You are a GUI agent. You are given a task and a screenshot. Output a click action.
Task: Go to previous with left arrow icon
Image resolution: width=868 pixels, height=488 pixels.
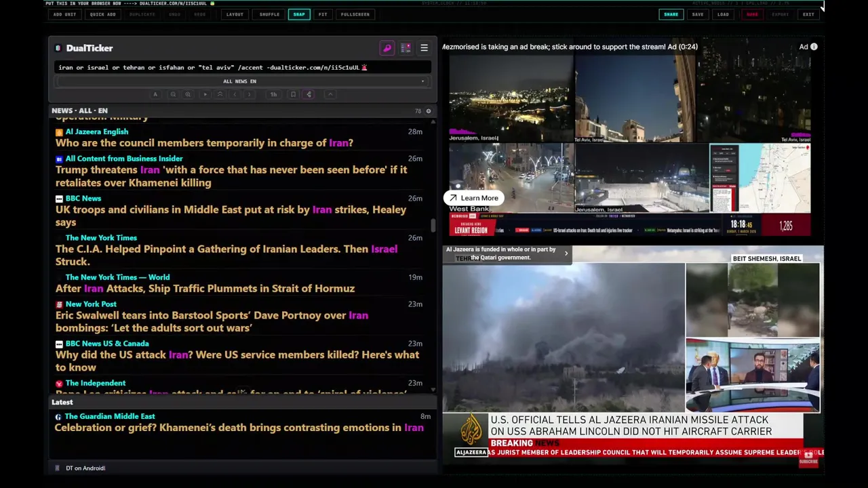tap(235, 94)
